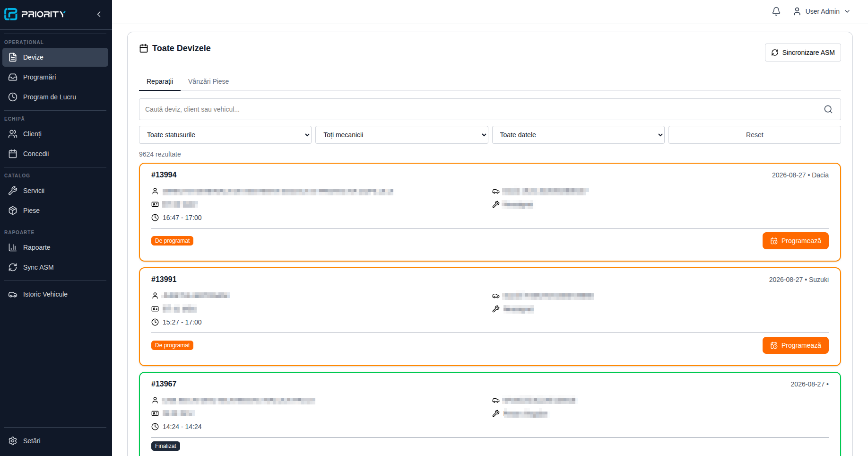
Task: Click the customer person icon in deviz #13994
Action: tap(155, 191)
